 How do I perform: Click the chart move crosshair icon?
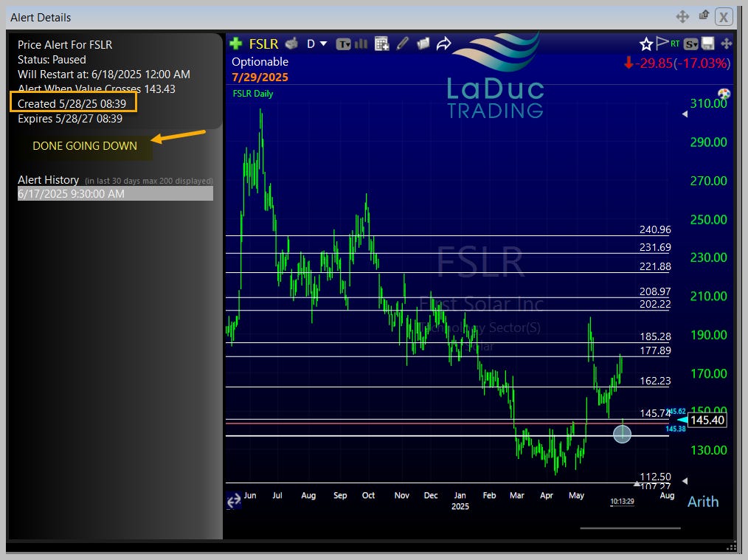point(726,44)
